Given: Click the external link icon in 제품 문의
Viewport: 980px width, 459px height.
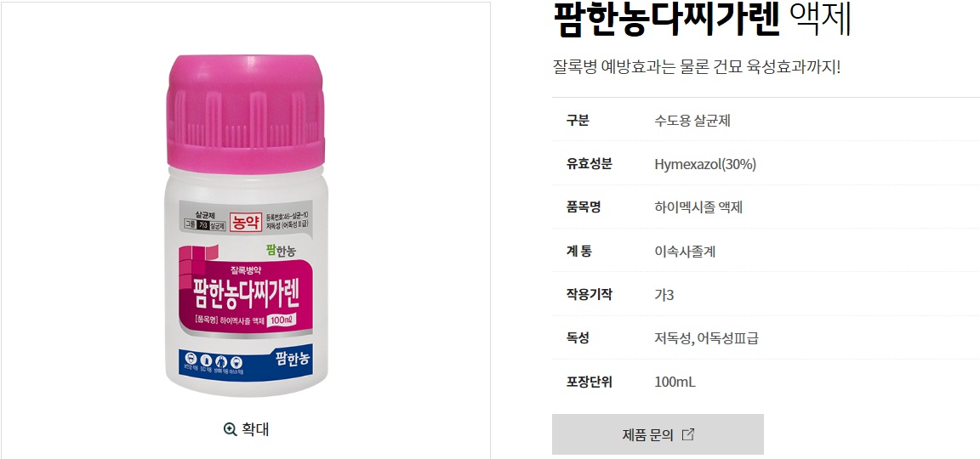Looking at the screenshot, I should tap(687, 434).
